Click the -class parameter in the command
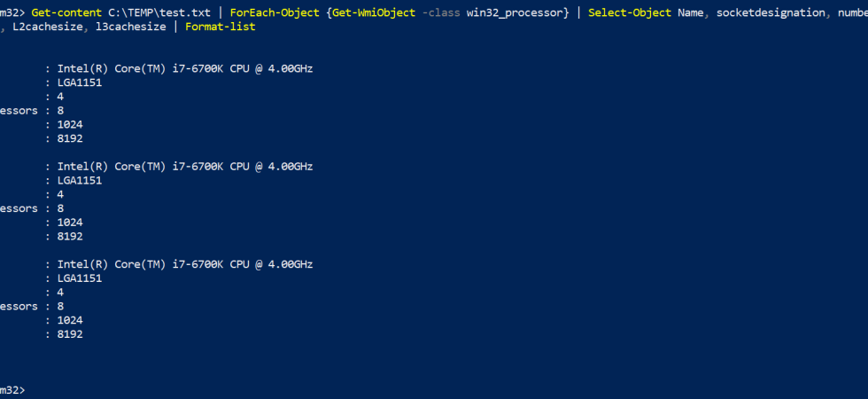 point(441,12)
